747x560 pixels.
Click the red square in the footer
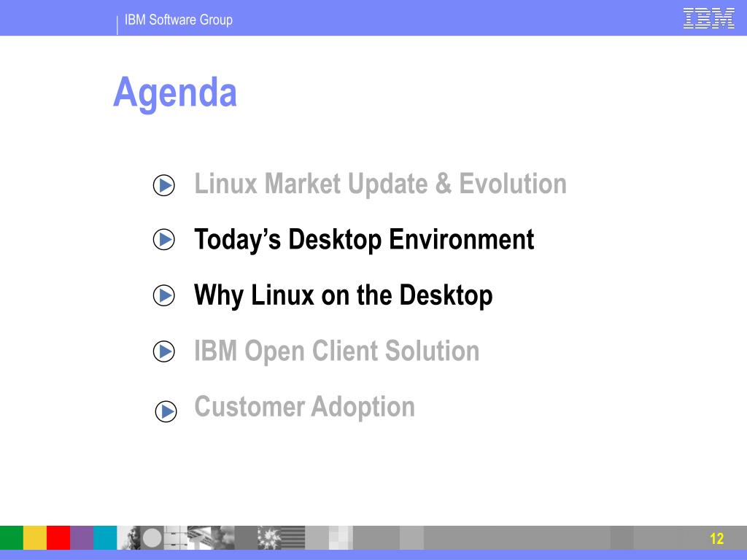click(x=58, y=537)
